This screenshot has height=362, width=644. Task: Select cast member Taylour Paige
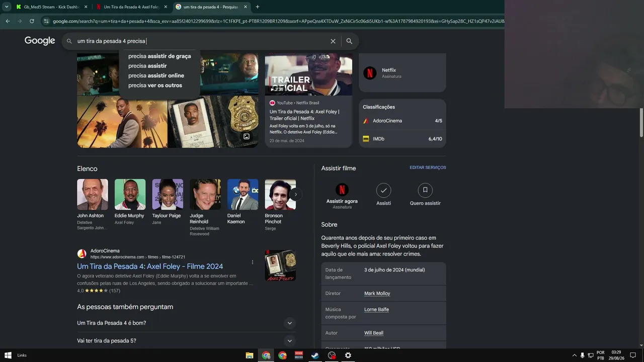[x=168, y=202]
